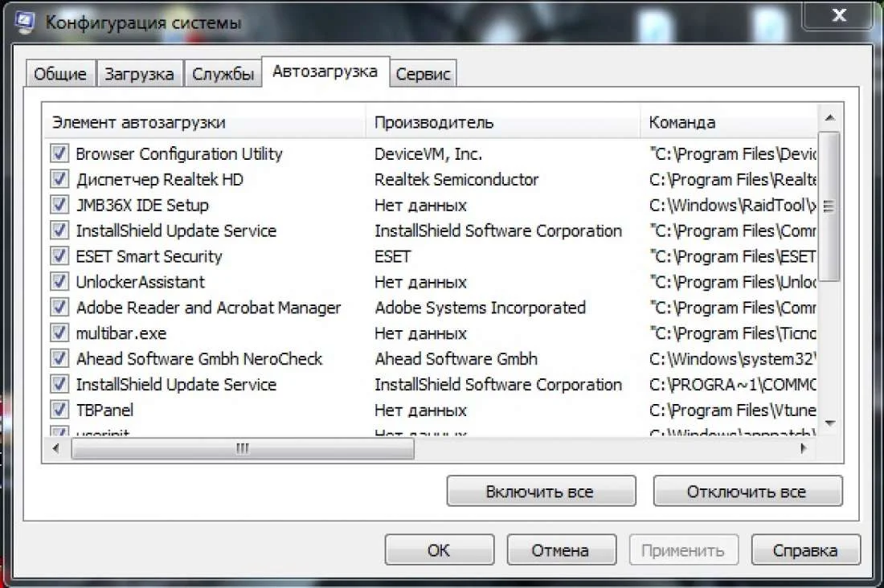The height and width of the screenshot is (588, 884).
Task: Click the Отключить все button
Action: click(x=747, y=491)
